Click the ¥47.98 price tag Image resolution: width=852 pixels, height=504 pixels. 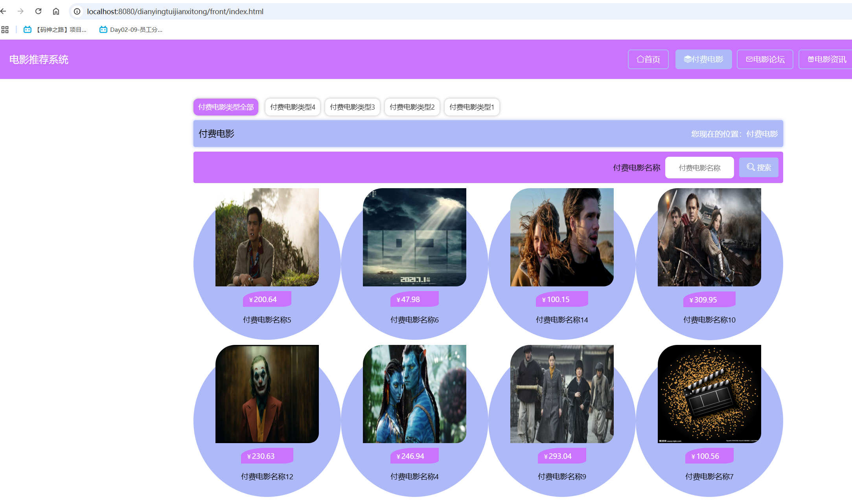[414, 299]
